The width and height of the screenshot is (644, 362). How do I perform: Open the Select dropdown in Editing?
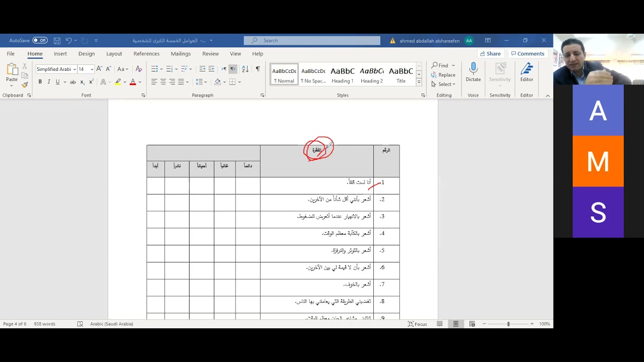click(443, 84)
